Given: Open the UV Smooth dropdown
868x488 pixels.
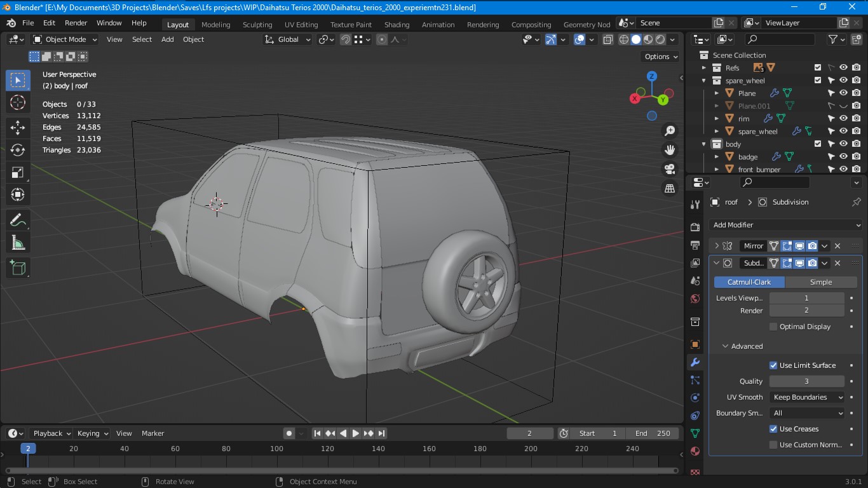Looking at the screenshot, I should pos(807,397).
